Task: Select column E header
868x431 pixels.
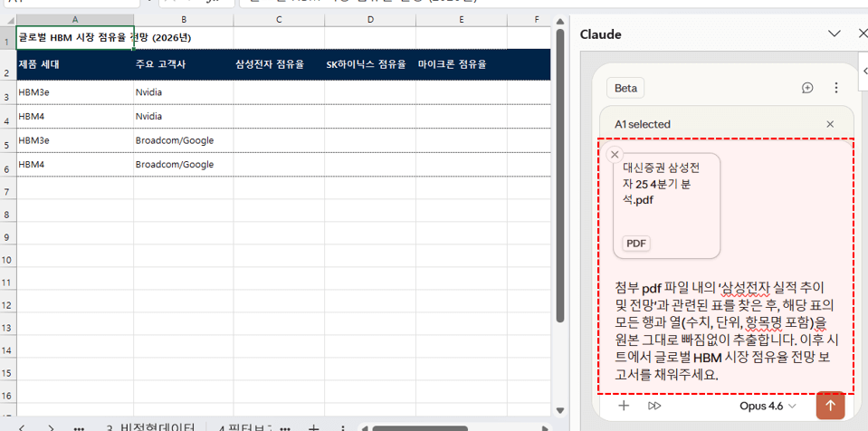Action: click(462, 20)
